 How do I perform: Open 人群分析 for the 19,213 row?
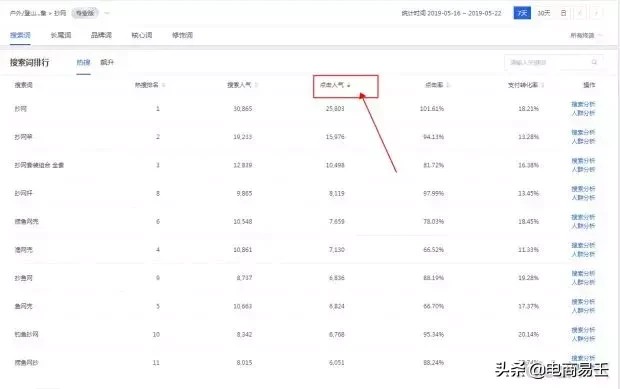click(x=583, y=141)
